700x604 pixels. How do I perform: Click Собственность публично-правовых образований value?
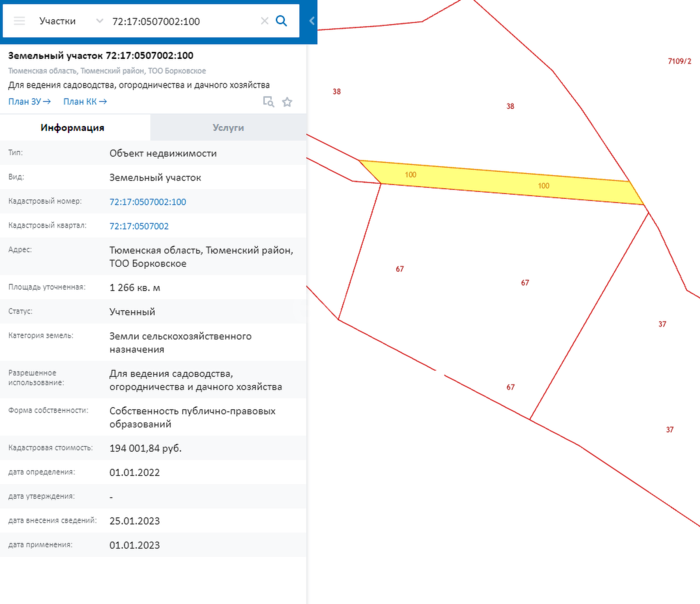point(192,417)
